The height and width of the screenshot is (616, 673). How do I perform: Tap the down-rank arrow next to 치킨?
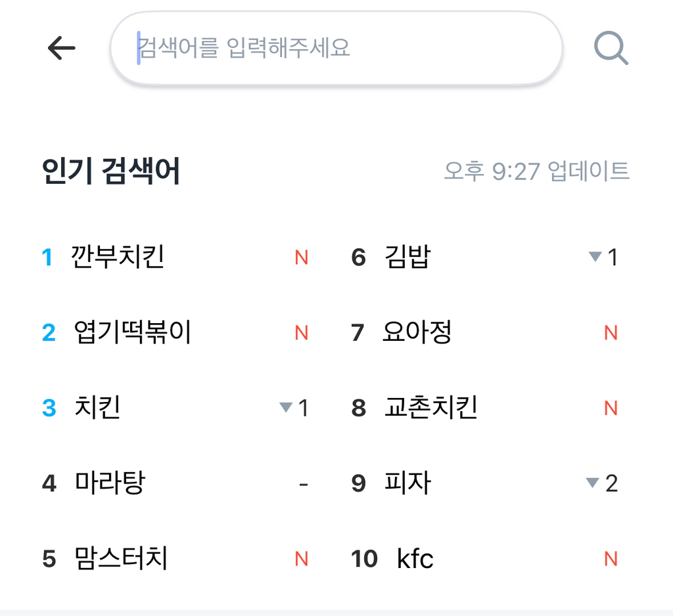[286, 408]
